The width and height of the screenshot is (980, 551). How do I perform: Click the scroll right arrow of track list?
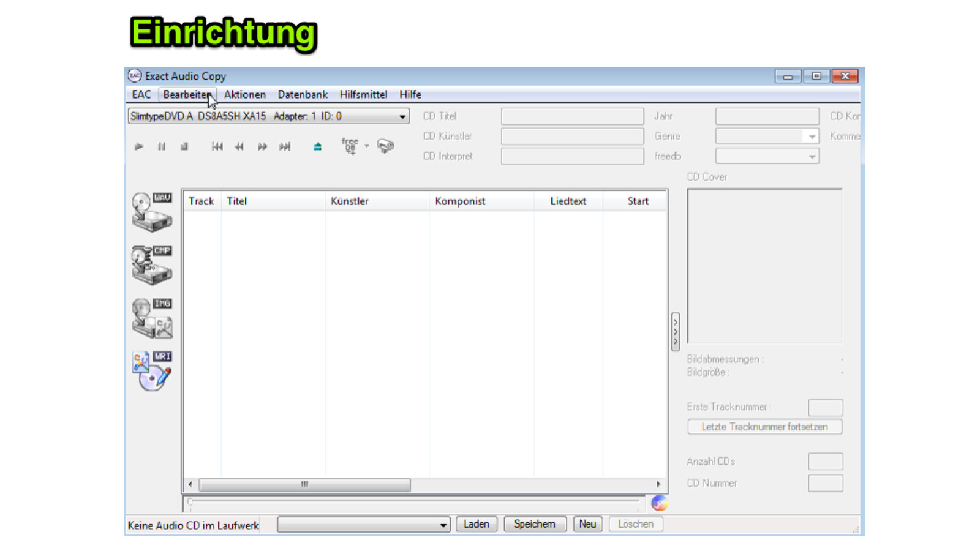658,484
